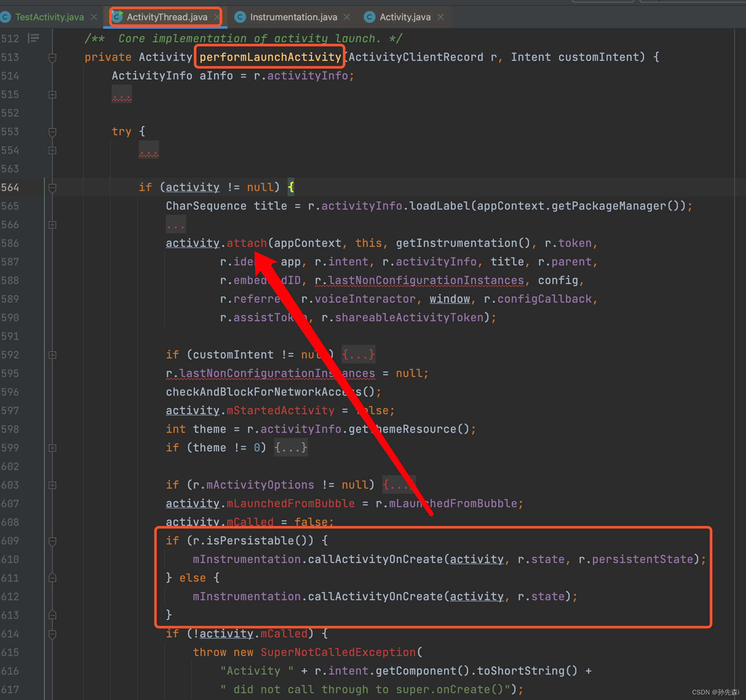
Task: Open the Instrumentation.java tab
Action: tap(293, 17)
